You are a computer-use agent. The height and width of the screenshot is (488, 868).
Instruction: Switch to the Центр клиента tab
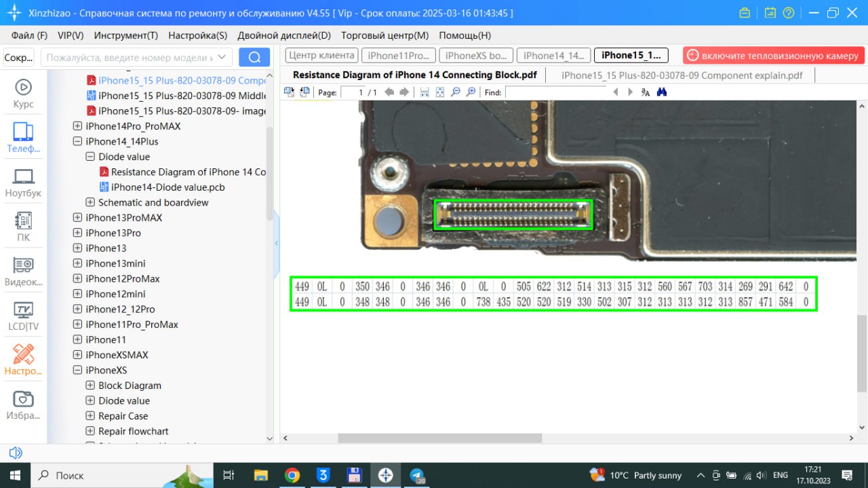coord(321,56)
